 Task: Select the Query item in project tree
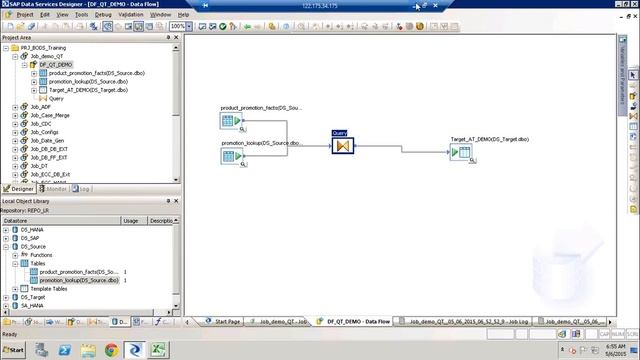click(56, 99)
